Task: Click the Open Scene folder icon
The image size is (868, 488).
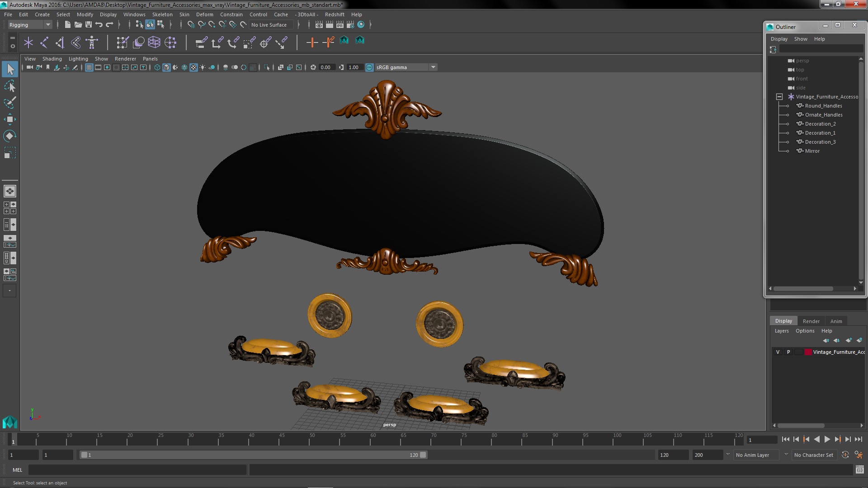Action: coord(78,25)
